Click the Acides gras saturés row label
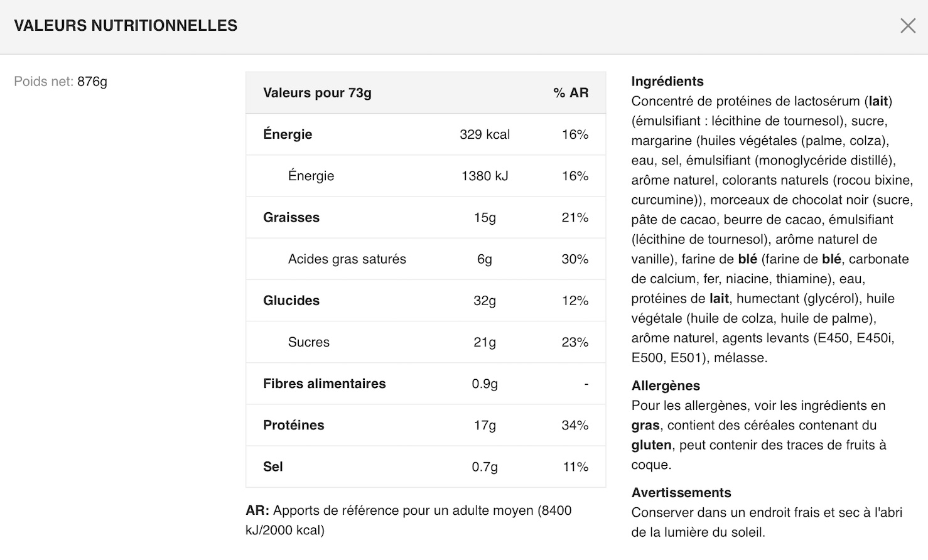 pos(347,259)
